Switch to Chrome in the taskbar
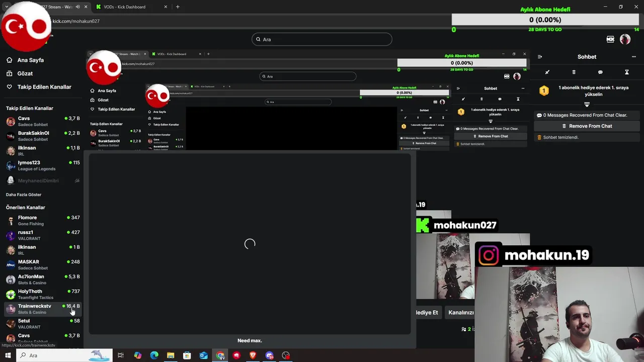Screen dimensions: 644x362 [x=220, y=355]
